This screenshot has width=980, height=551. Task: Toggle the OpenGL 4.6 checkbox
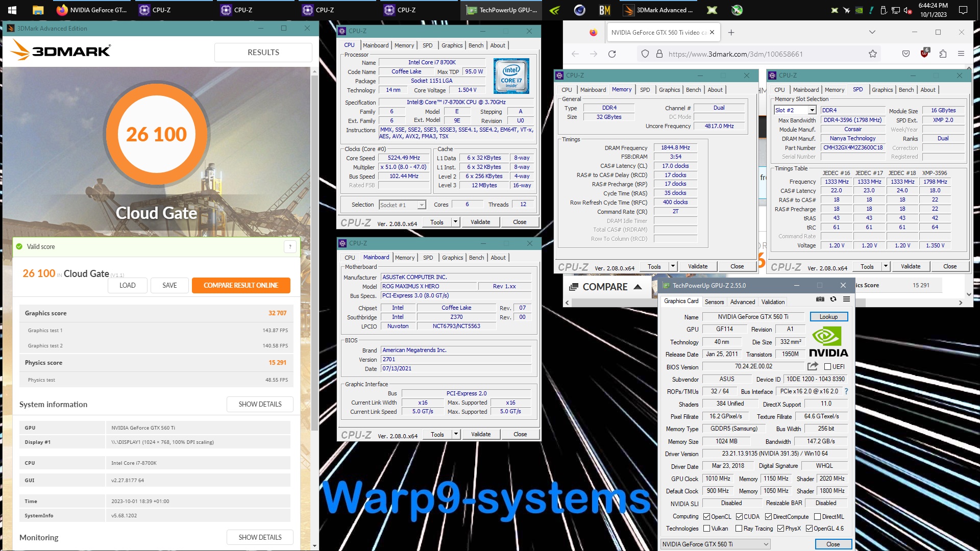pos(809,529)
